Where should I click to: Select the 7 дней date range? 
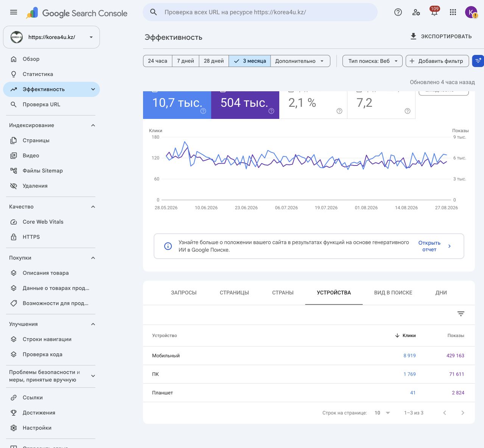185,61
